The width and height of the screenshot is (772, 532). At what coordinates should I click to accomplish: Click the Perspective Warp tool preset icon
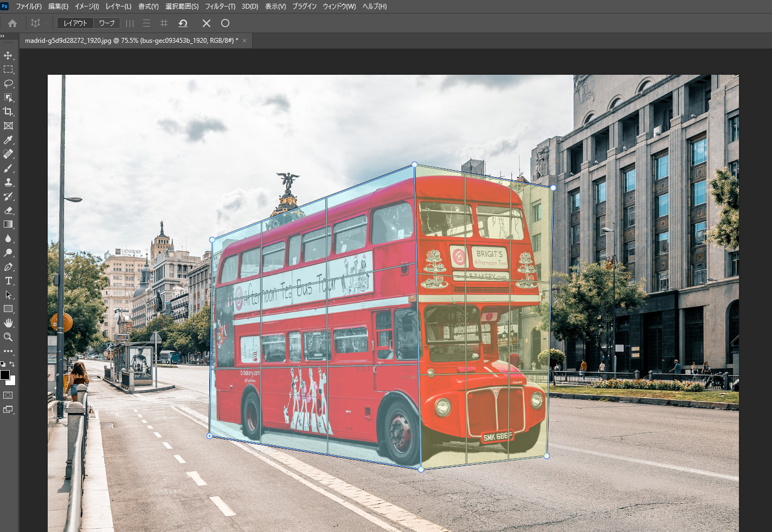[x=36, y=23]
